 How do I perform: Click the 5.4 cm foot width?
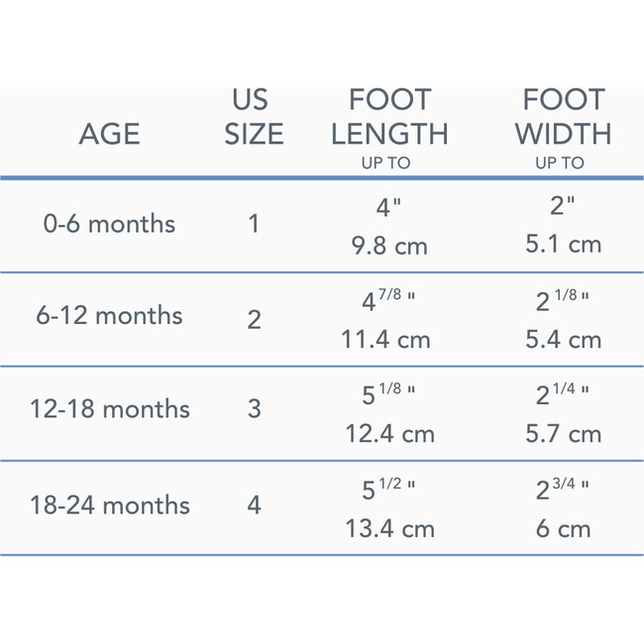click(x=563, y=340)
